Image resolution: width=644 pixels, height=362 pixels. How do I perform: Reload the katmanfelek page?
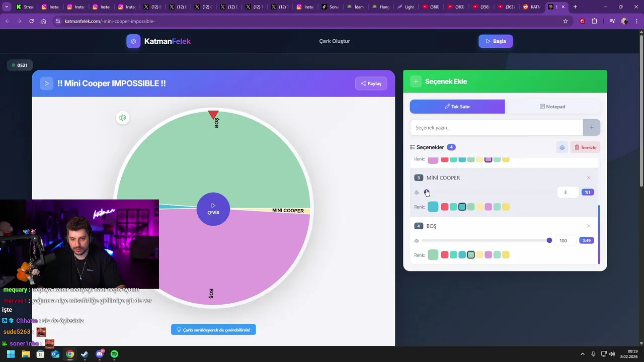[31, 21]
